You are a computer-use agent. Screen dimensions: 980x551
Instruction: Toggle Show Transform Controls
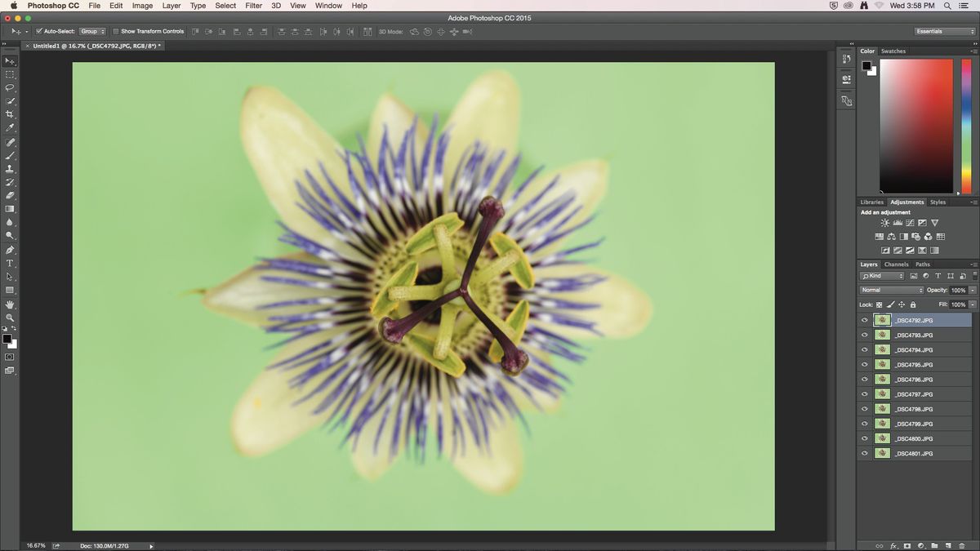pyautogui.click(x=117, y=31)
